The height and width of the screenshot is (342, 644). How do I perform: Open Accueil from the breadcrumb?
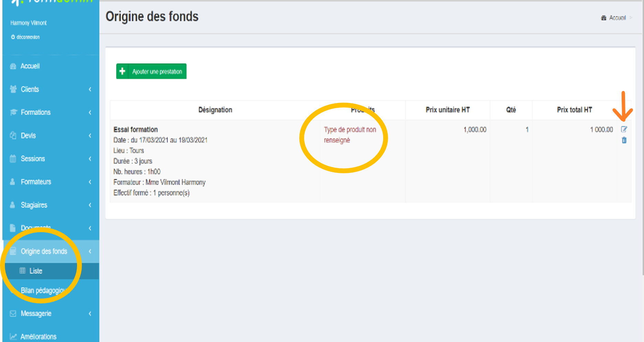[618, 18]
